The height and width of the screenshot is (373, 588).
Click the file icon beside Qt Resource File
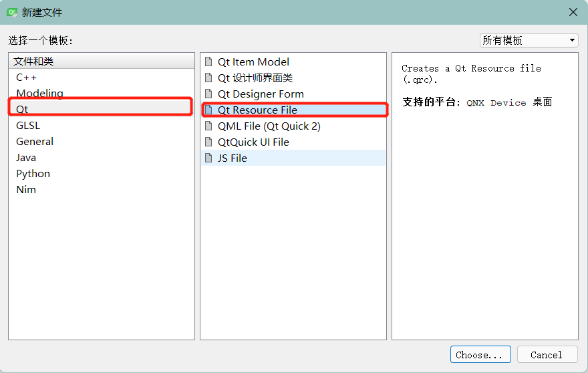208,110
